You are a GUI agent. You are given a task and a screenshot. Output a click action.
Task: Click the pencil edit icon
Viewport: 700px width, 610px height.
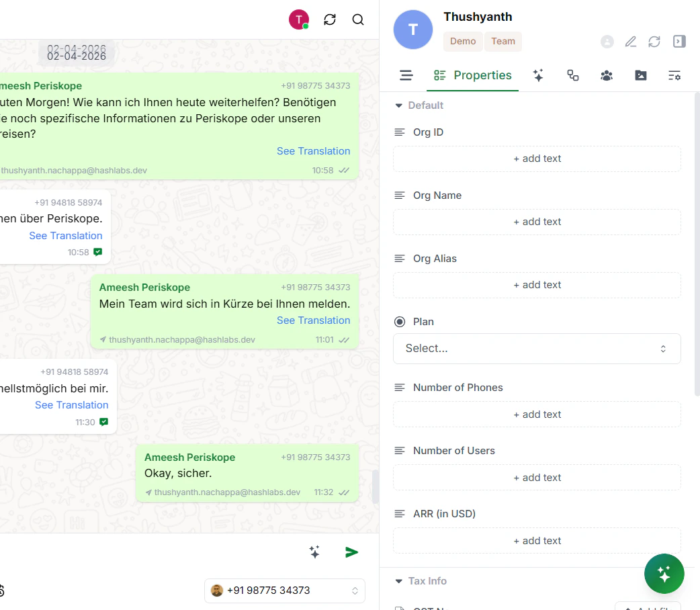(630, 42)
